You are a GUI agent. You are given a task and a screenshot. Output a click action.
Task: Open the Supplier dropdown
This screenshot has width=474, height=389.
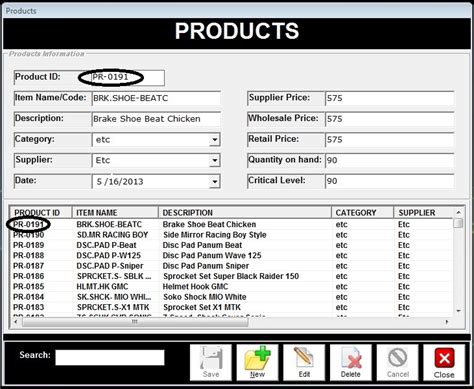pos(215,160)
